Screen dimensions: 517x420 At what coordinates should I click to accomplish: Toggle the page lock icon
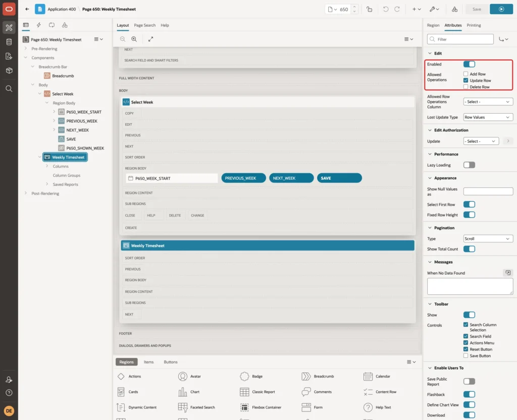(369, 9)
